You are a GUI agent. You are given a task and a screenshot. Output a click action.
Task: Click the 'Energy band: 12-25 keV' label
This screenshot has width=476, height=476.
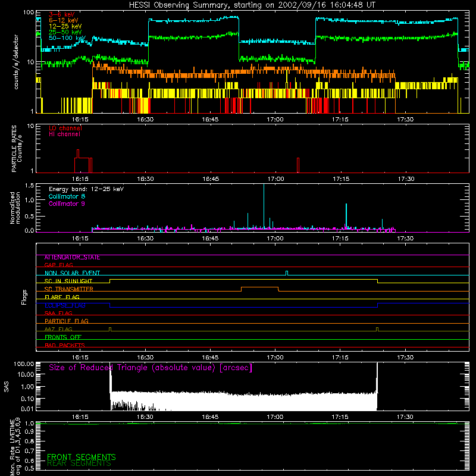tap(86, 189)
